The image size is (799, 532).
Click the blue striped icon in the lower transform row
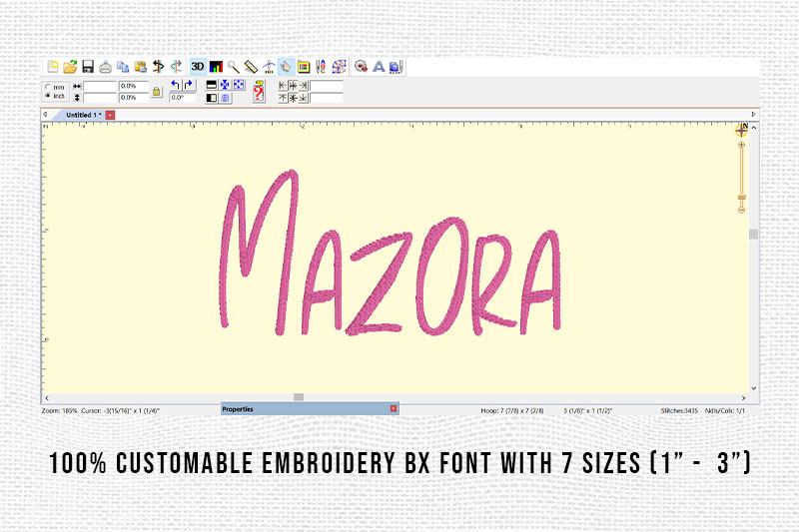(226, 98)
